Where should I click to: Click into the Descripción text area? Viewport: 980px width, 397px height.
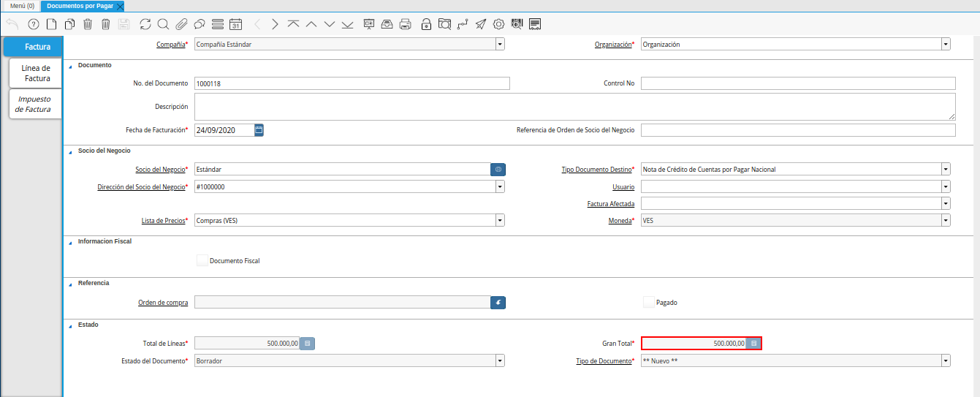(574, 107)
